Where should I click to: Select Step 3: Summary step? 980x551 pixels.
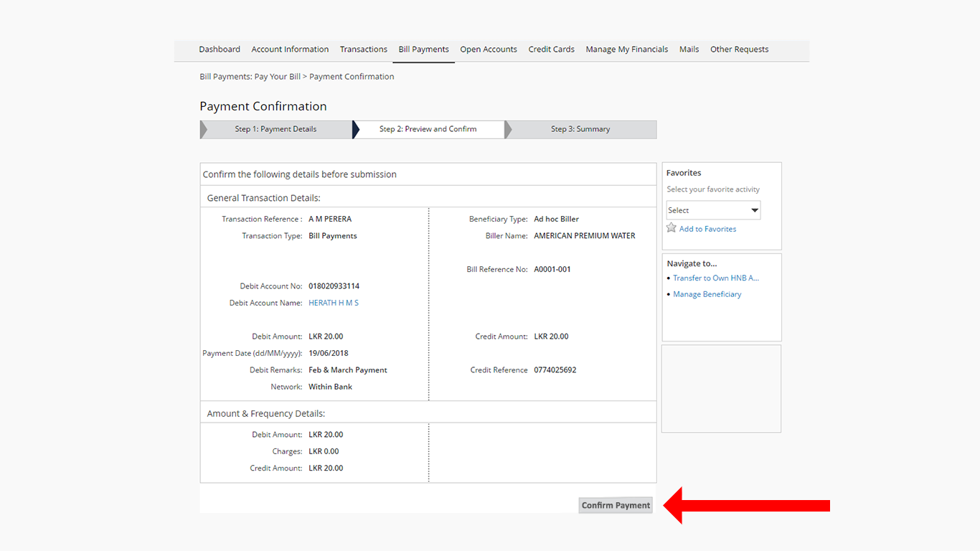pos(580,129)
